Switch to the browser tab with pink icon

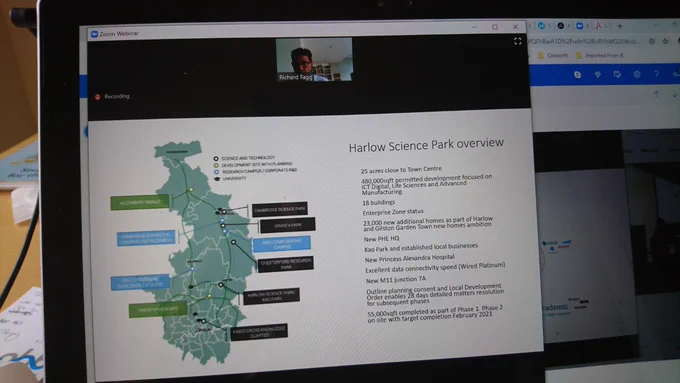598,26
